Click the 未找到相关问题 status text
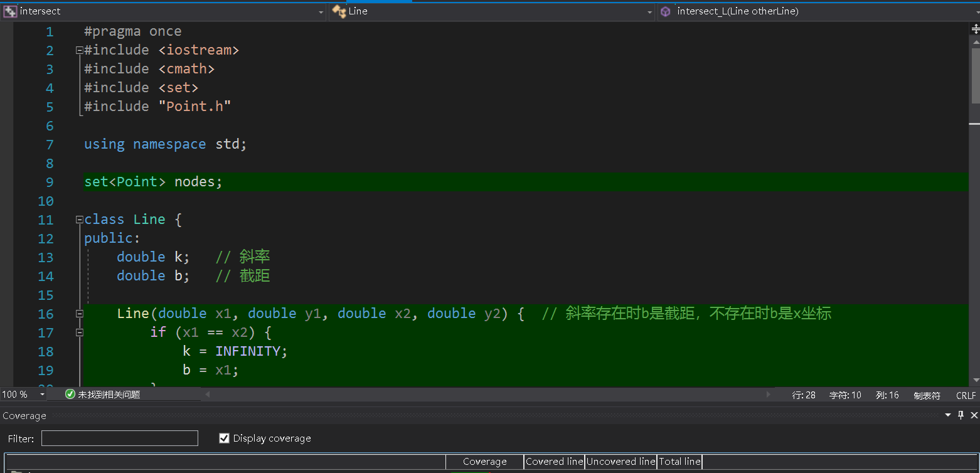 109,395
